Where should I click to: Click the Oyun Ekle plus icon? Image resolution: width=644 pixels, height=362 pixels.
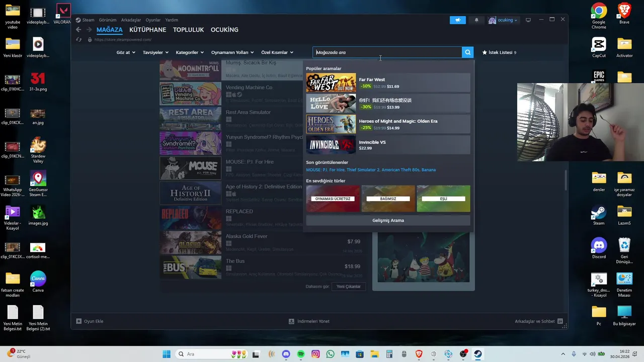[x=78, y=321]
